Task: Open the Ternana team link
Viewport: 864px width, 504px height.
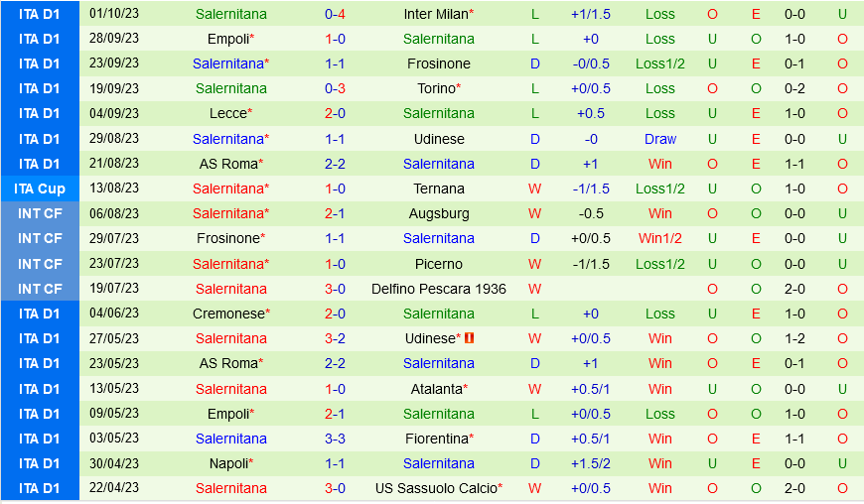Action: coord(439,189)
